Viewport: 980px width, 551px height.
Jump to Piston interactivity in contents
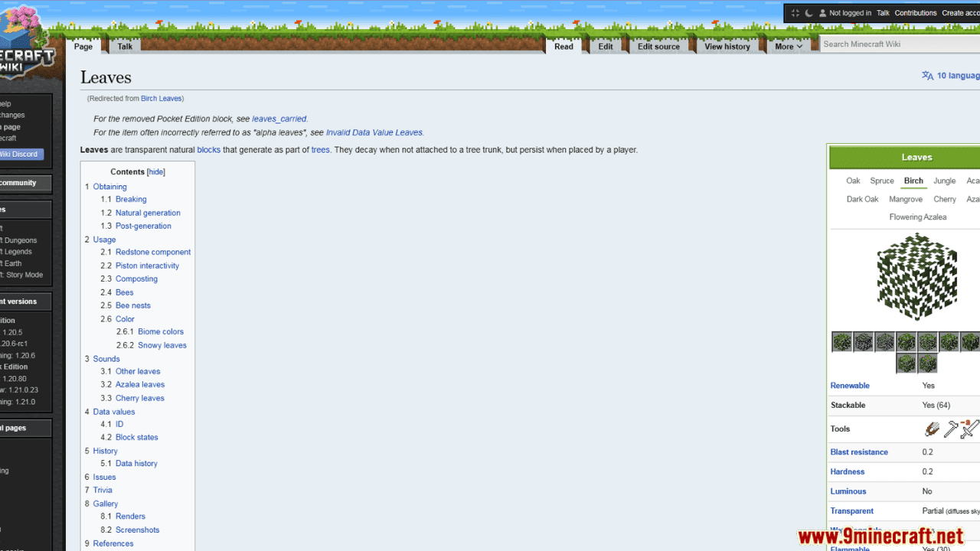147,266
